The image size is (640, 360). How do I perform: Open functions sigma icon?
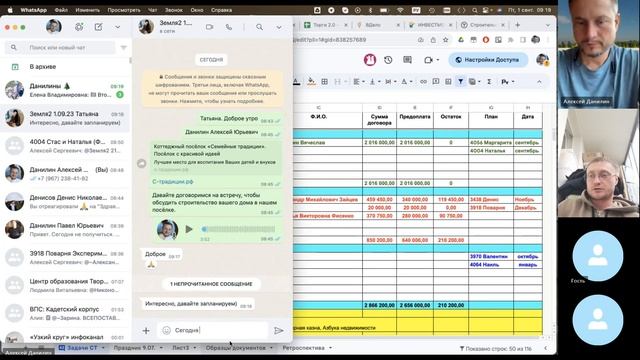[489, 82]
